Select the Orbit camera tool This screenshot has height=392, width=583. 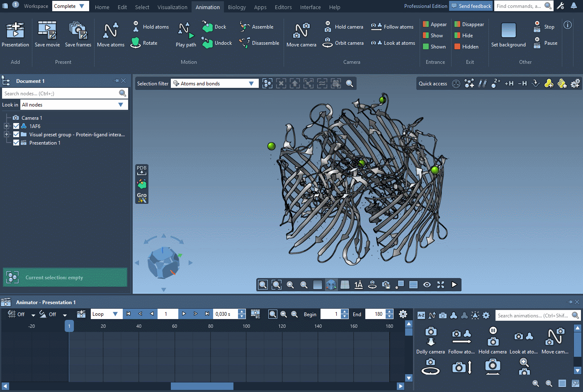coord(343,43)
